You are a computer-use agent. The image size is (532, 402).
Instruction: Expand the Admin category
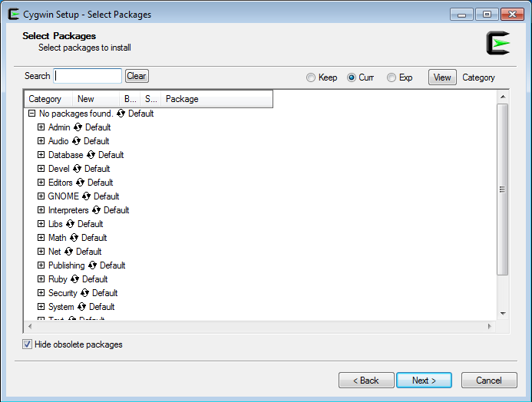(x=41, y=127)
